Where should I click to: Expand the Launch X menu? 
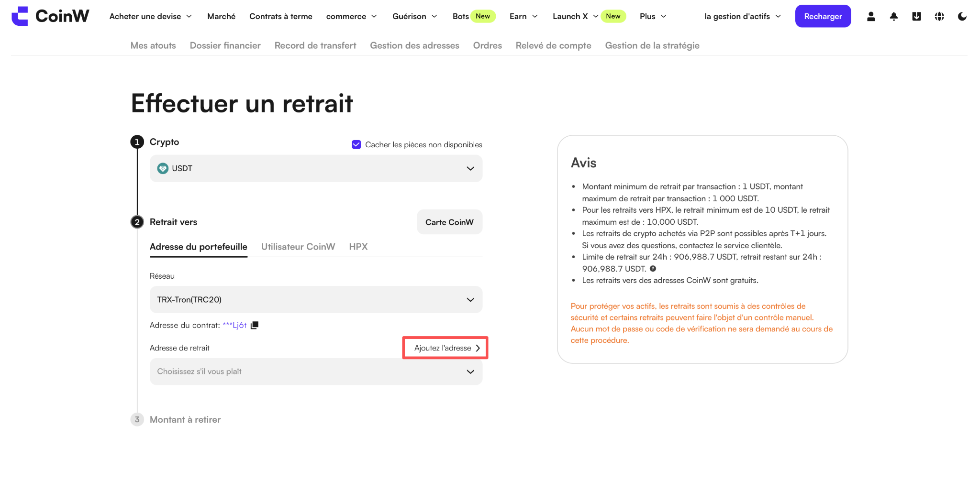(576, 16)
